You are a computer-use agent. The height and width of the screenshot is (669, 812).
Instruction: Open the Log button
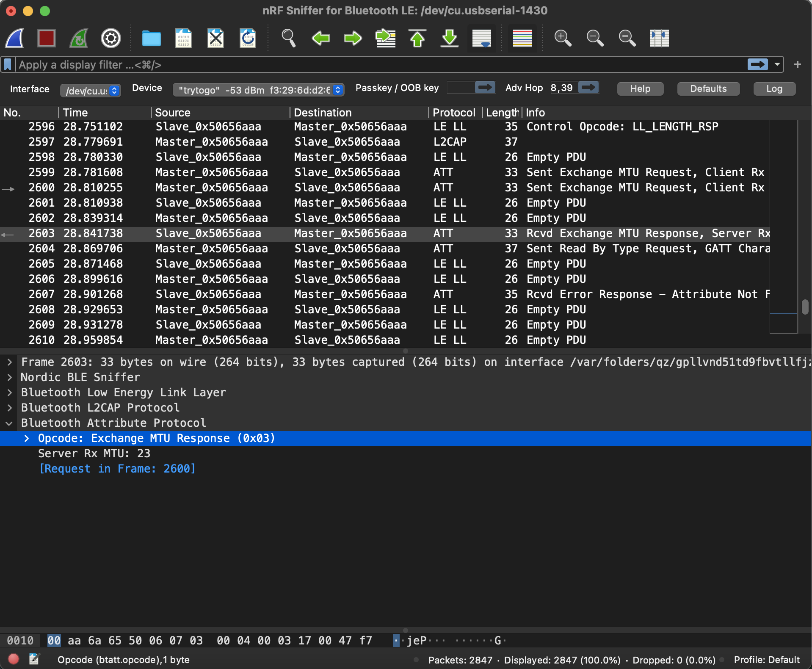(774, 88)
